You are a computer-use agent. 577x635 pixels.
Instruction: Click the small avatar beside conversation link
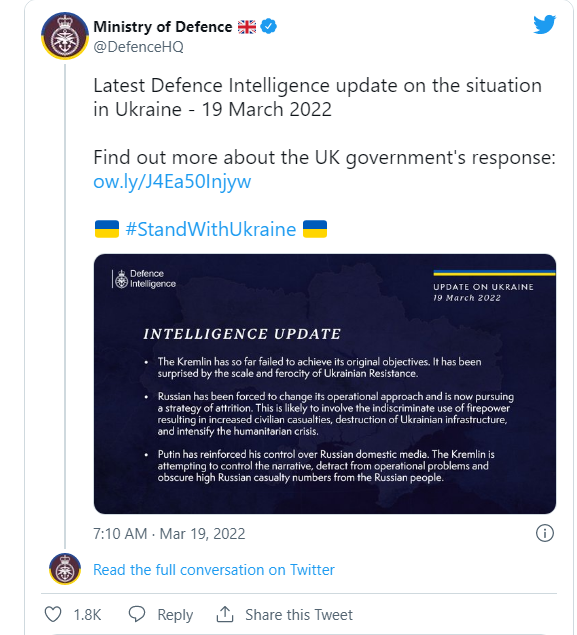pos(65,569)
